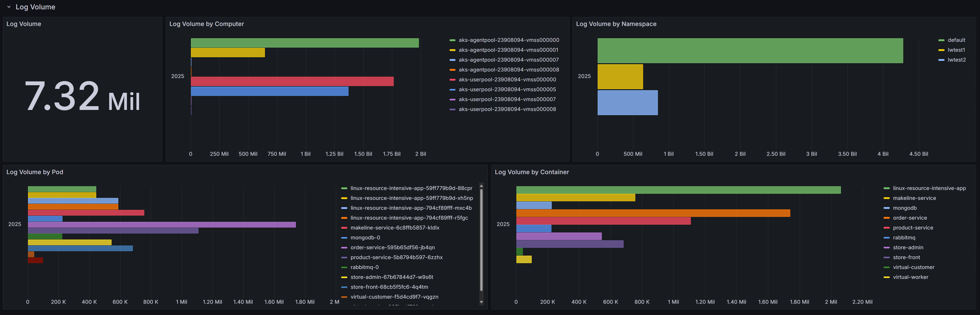Click the blue swatch next to mongodb container
Screen dimensions: 980x315
(886, 208)
